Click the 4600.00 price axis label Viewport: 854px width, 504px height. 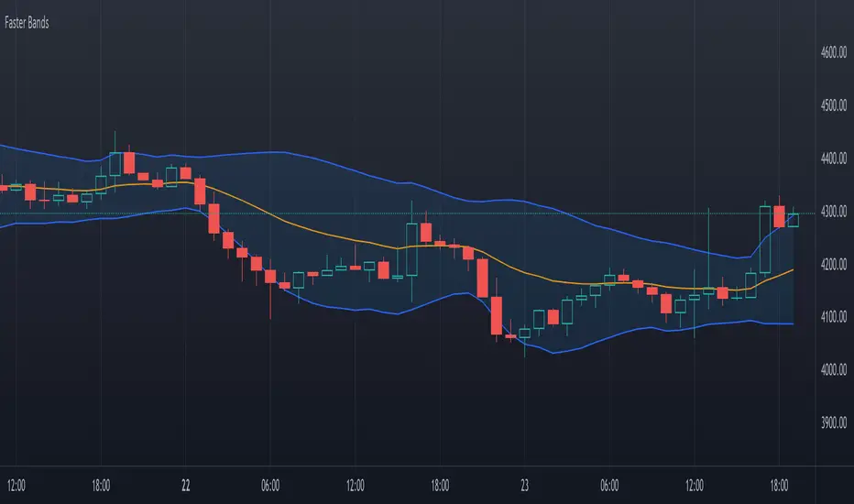(x=831, y=54)
